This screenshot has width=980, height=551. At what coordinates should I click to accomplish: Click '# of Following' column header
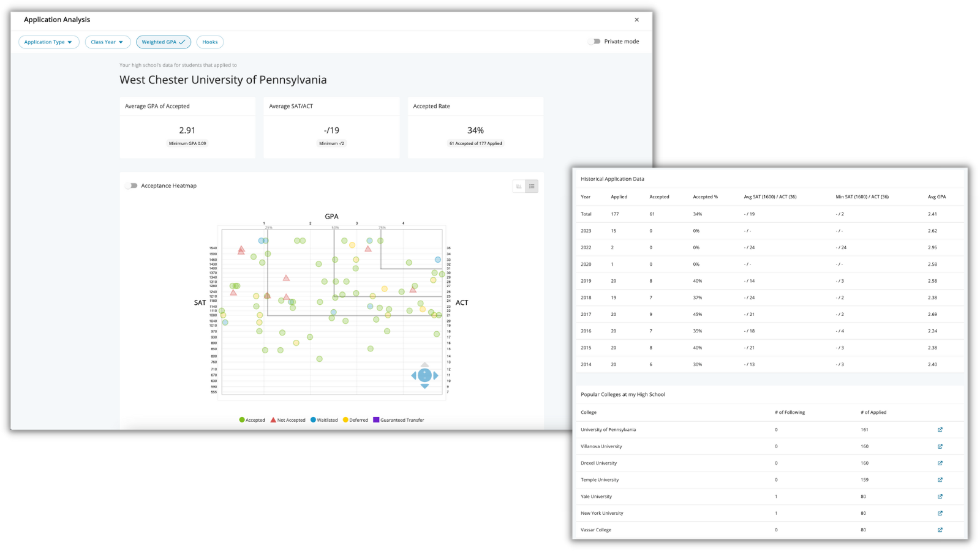pos(790,413)
